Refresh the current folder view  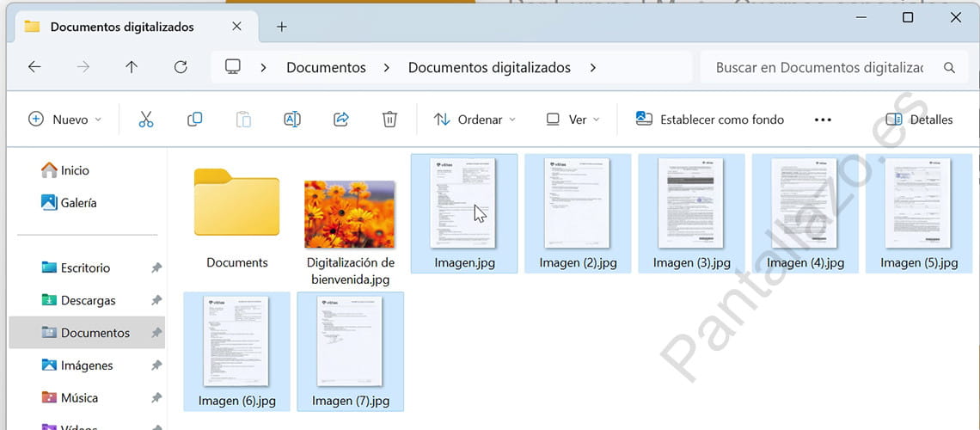point(181,67)
